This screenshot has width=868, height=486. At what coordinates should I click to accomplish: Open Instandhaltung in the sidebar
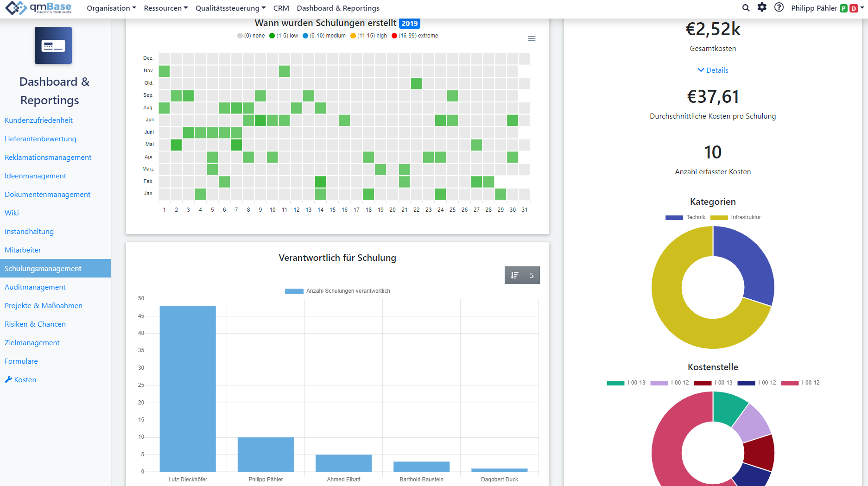click(x=29, y=232)
